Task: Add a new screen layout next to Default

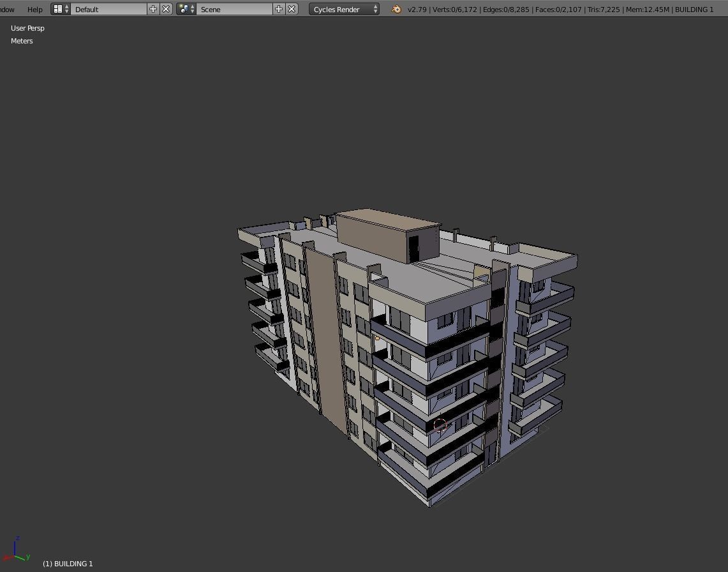Action: coord(153,9)
